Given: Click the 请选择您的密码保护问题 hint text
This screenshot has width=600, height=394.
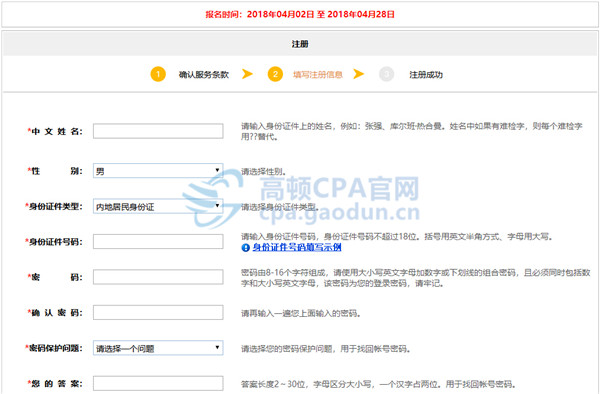Looking at the screenshot, I should tap(326, 349).
